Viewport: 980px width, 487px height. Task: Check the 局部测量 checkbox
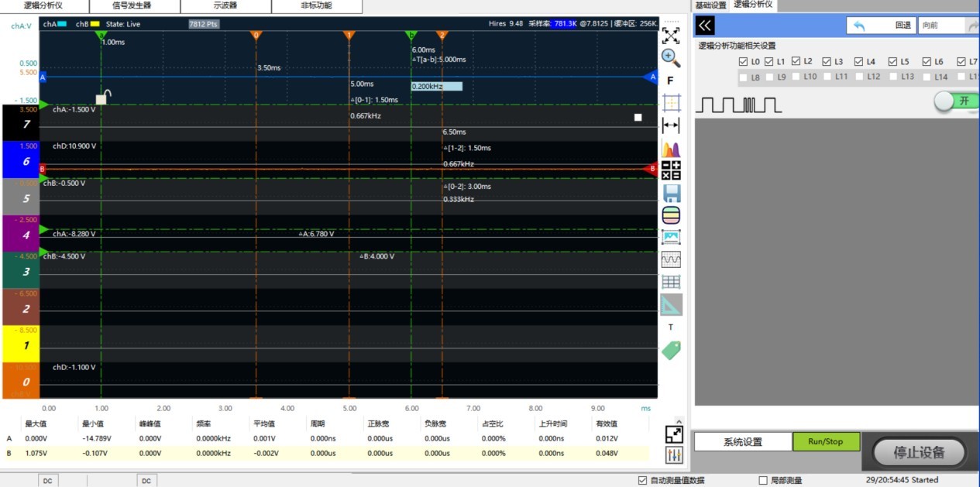763,480
